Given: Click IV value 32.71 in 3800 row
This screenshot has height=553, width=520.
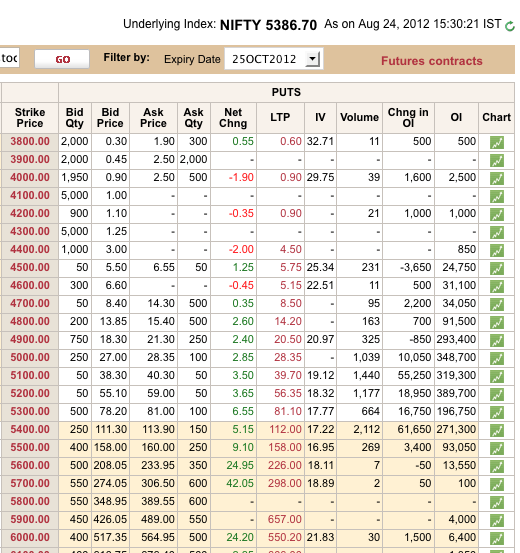Looking at the screenshot, I should tap(320, 141).
